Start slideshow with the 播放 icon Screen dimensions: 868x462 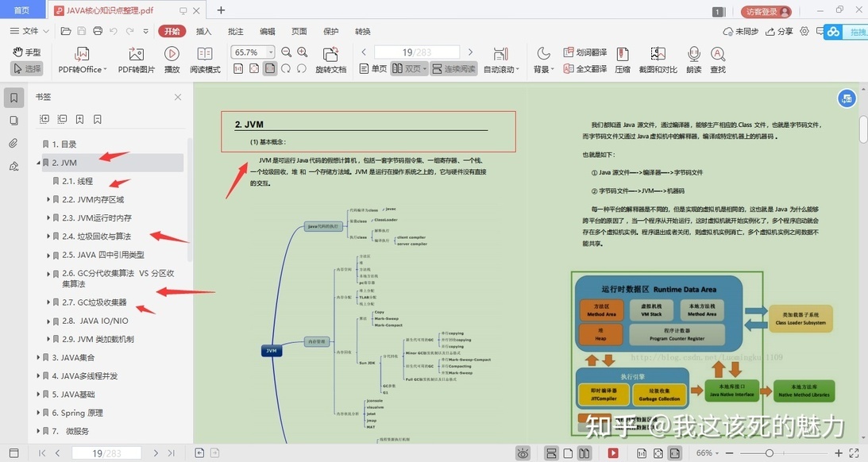click(172, 60)
